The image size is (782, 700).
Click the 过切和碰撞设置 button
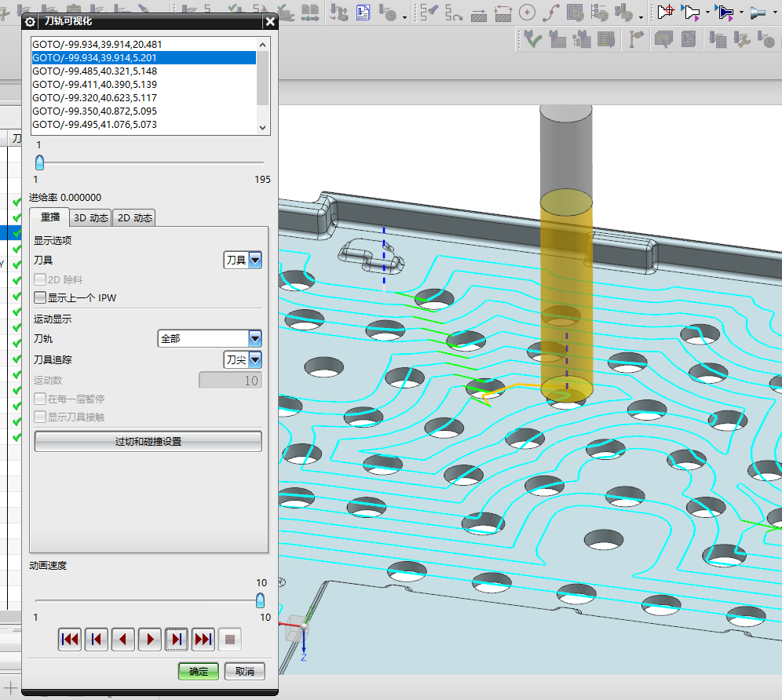click(x=148, y=442)
